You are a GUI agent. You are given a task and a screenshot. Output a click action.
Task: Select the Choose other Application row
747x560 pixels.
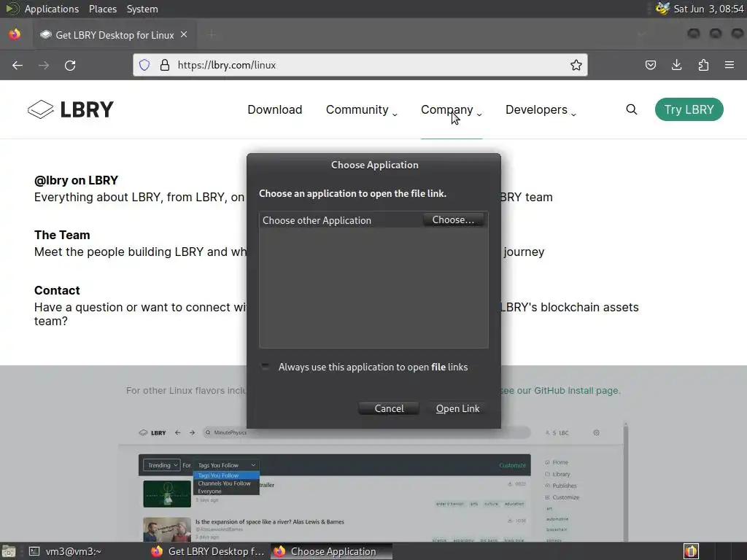click(373, 220)
